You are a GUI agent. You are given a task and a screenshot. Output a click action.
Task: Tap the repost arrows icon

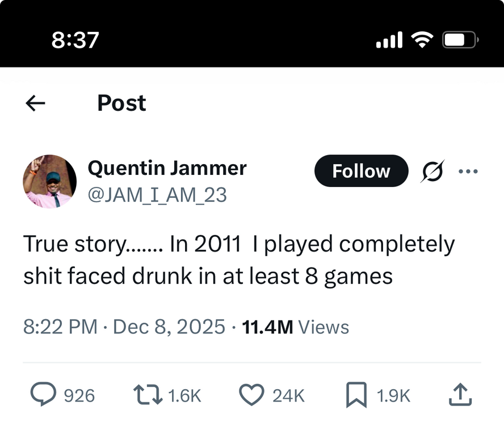(147, 394)
